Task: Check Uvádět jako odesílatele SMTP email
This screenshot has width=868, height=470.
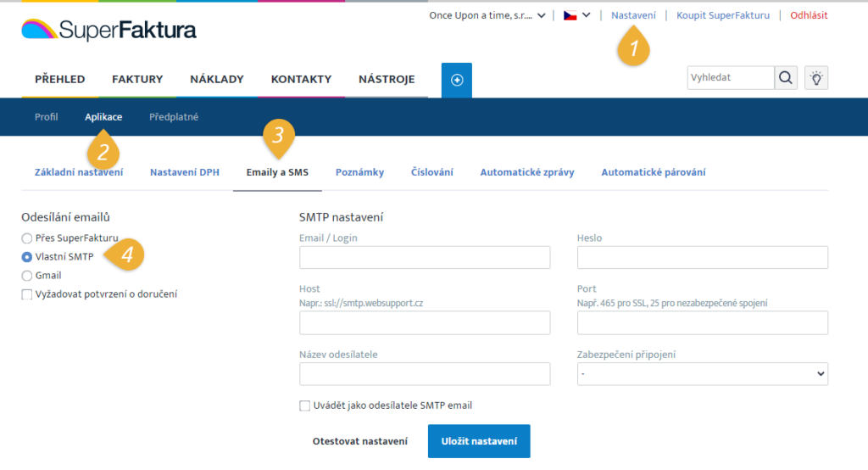Action: (304, 406)
